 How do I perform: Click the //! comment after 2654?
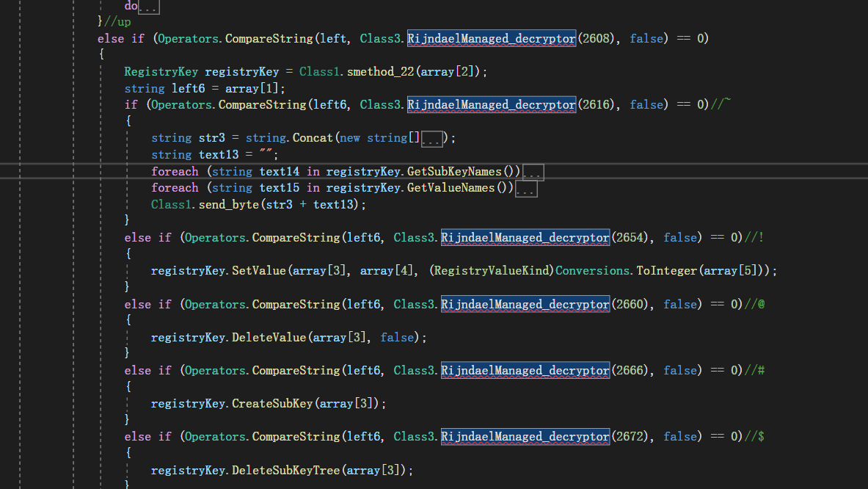[754, 237]
